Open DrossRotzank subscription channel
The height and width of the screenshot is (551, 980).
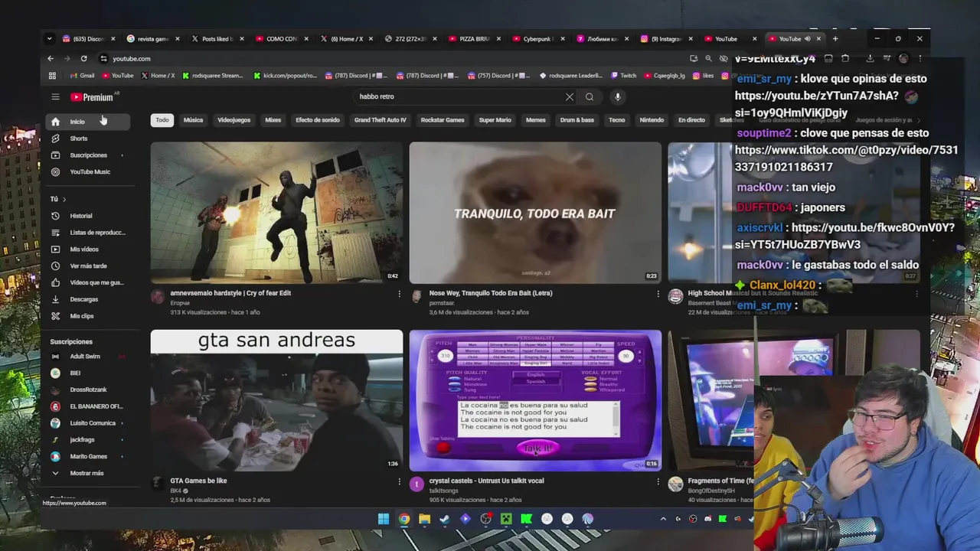(x=87, y=390)
